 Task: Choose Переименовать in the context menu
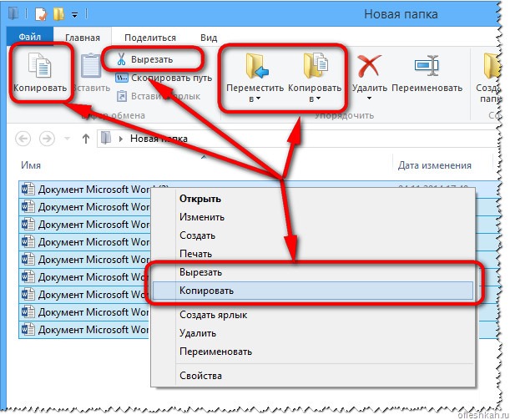tap(312, 352)
